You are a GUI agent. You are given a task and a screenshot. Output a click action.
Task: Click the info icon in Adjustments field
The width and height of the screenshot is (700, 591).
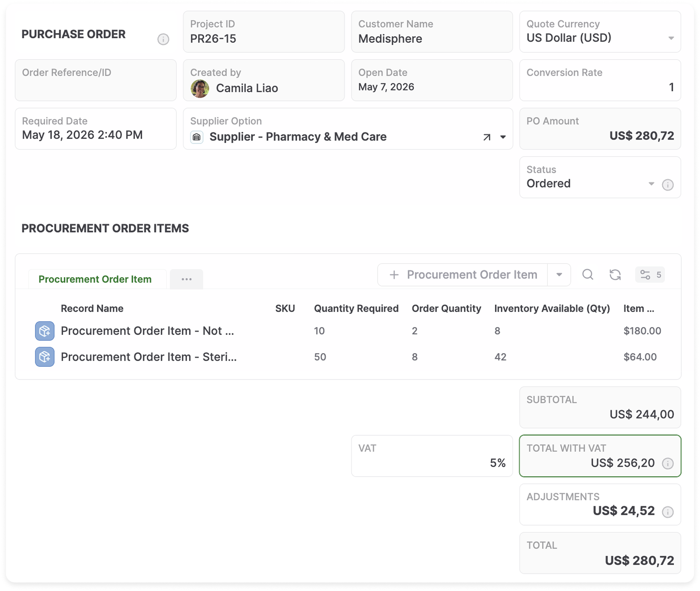pos(668,512)
